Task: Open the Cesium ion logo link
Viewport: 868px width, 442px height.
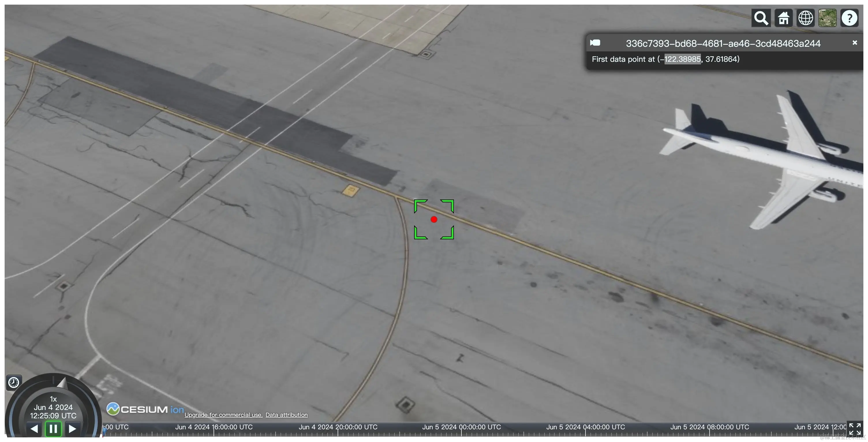Action: click(145, 409)
